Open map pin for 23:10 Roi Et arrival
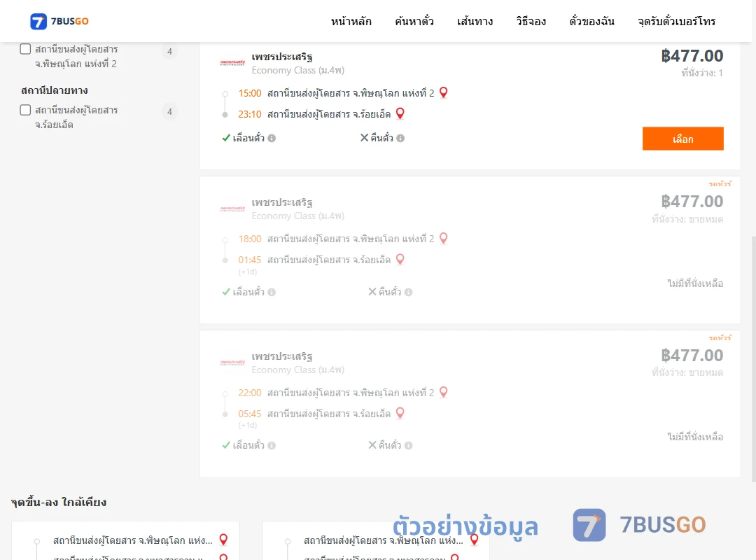Screen dimensions: 756x560 [400, 114]
